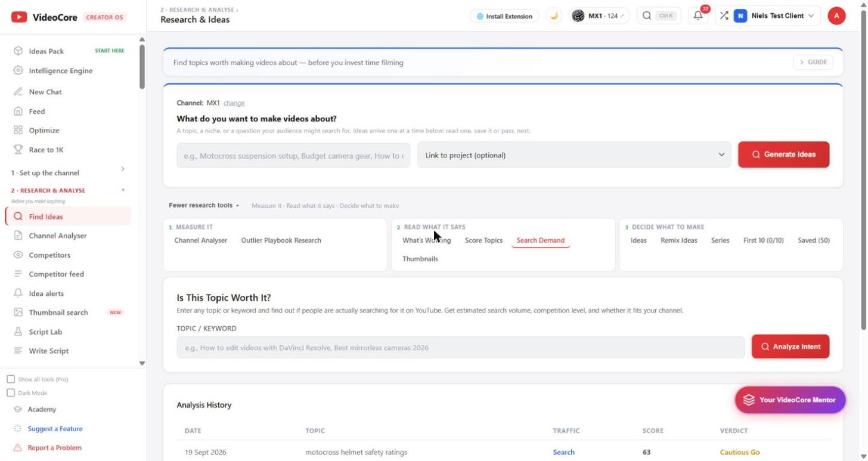The height and width of the screenshot is (461, 868).
Task: Open the Intelligence Engine gear icon
Action: pyautogui.click(x=18, y=70)
